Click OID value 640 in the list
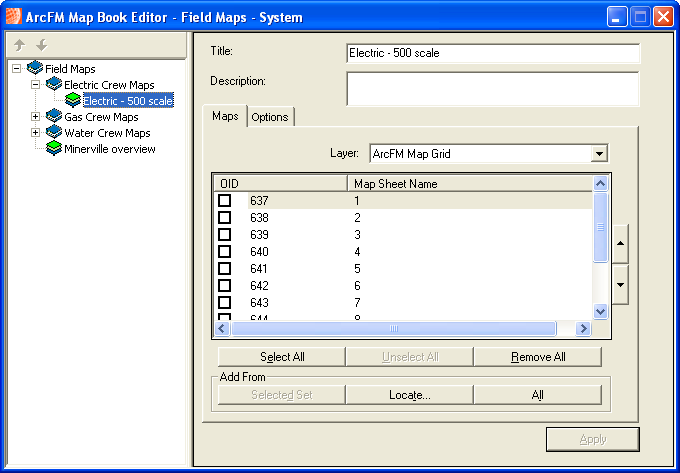Screen dimensions: 680x473 point(259,252)
